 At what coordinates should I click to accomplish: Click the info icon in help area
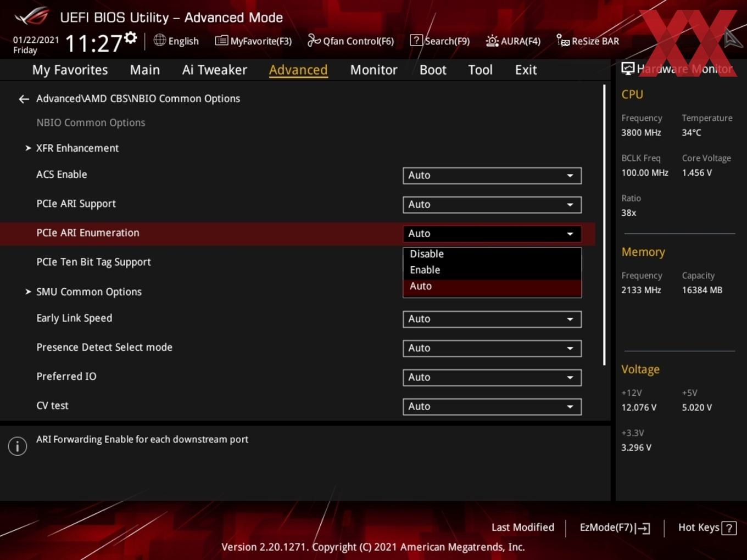(18, 446)
